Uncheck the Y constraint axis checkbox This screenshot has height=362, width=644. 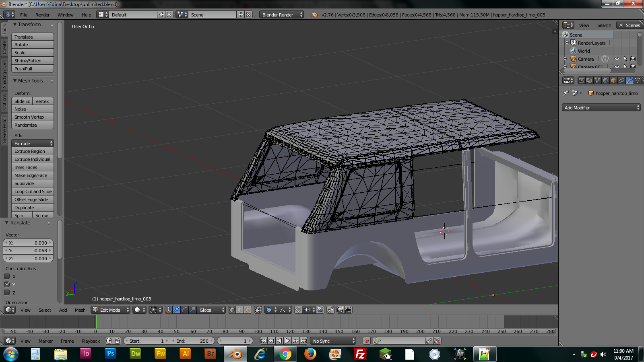pos(7,284)
